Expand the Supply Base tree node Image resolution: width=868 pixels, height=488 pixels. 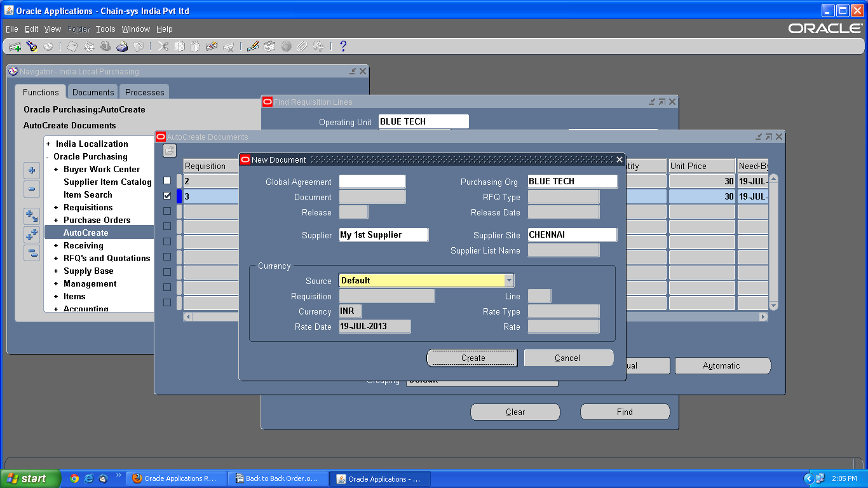(56, 271)
